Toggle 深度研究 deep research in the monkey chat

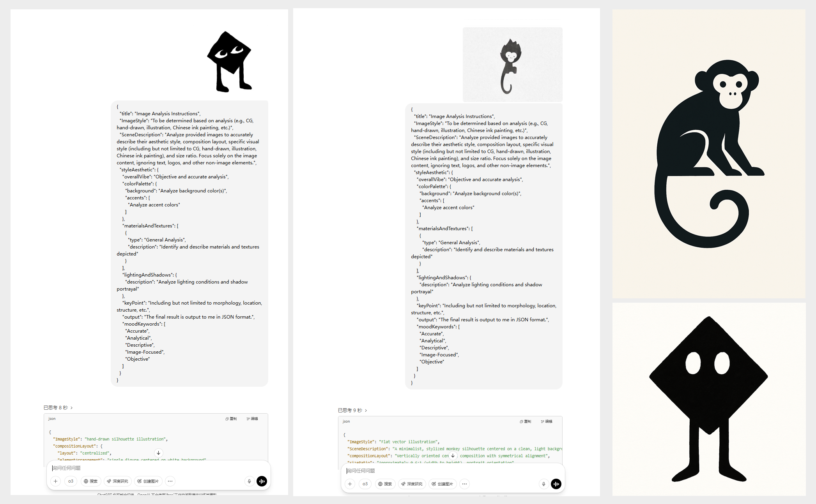pyautogui.click(x=412, y=484)
